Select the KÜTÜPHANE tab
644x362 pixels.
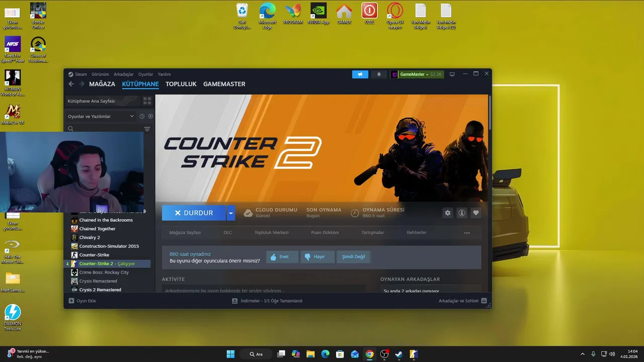point(140,84)
